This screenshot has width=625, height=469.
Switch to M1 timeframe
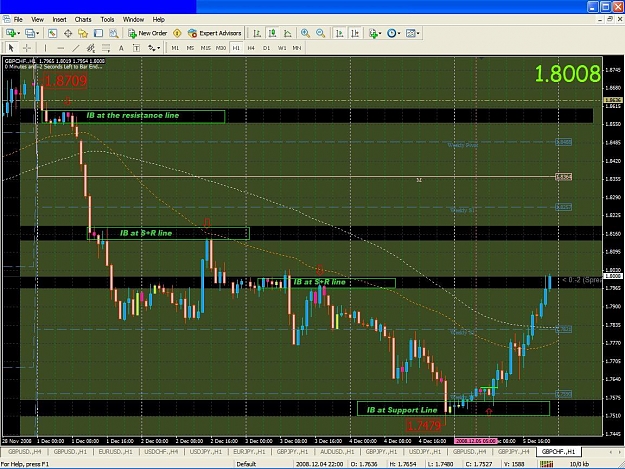pos(175,48)
